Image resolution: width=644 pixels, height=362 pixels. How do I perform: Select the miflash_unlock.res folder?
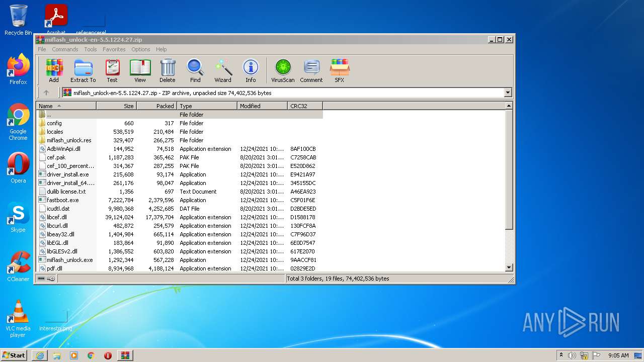pyautogui.click(x=180, y=140)
